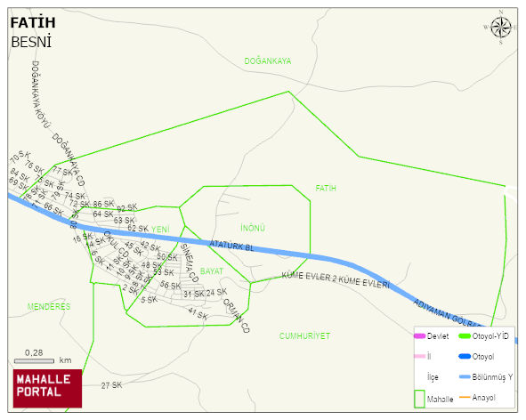The height and width of the screenshot is (420, 526).
Task: Select the MENDERES neighborhood label
Action: coord(49,307)
